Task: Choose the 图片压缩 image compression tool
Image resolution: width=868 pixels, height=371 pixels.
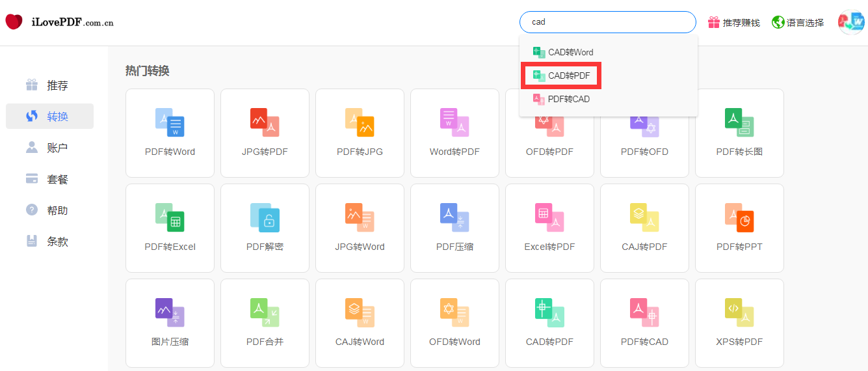Action: 170,323
